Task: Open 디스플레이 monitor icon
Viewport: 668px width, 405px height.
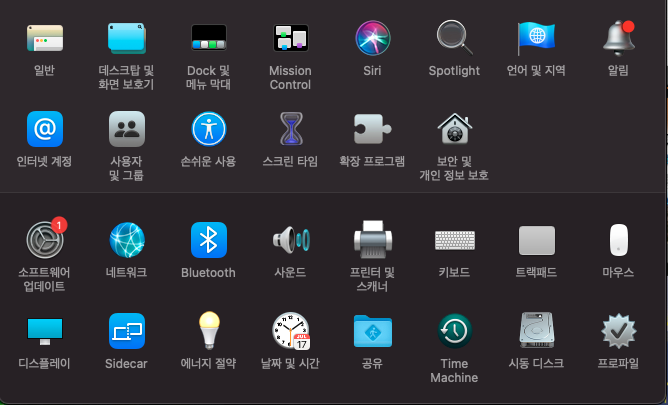Action: pos(45,331)
